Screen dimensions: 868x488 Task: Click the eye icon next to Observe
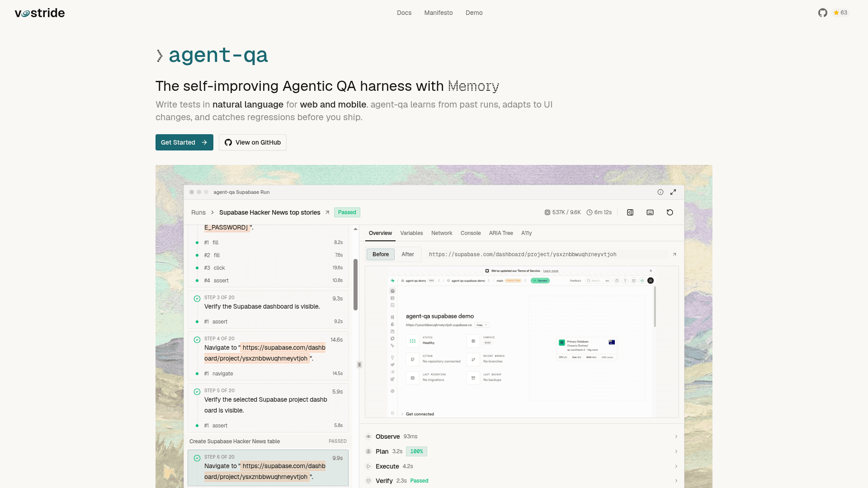[368, 436]
